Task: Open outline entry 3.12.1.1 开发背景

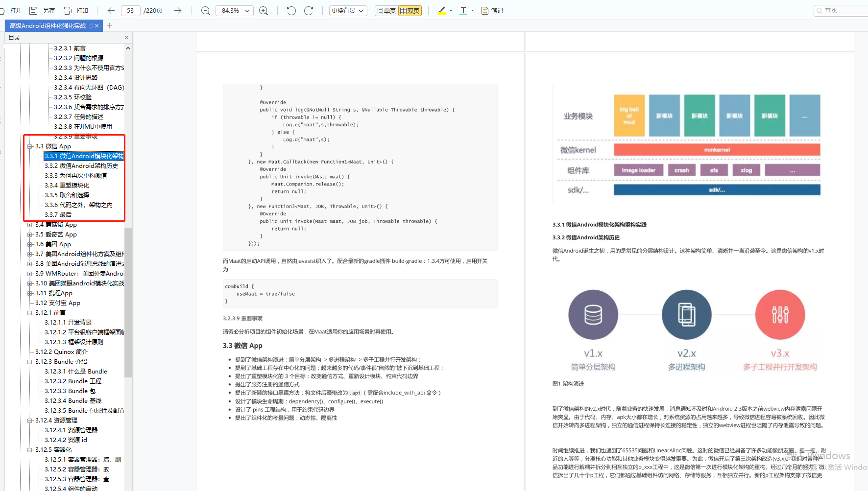Action: coord(68,323)
